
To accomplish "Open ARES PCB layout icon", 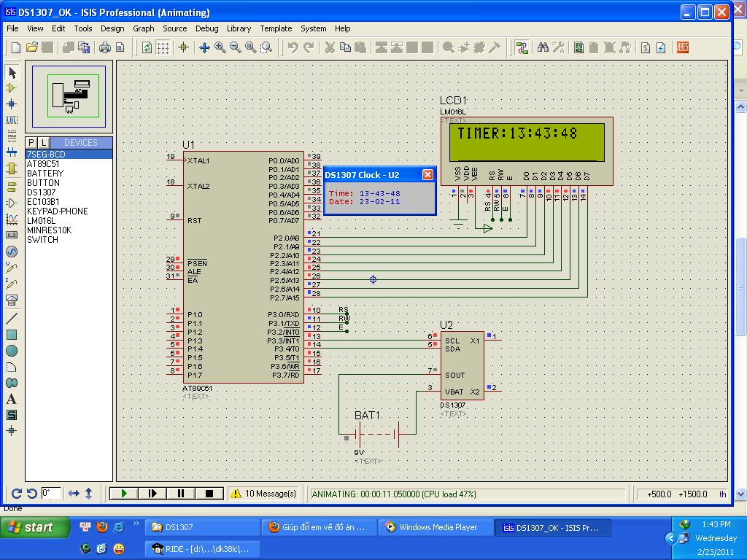I will point(682,47).
